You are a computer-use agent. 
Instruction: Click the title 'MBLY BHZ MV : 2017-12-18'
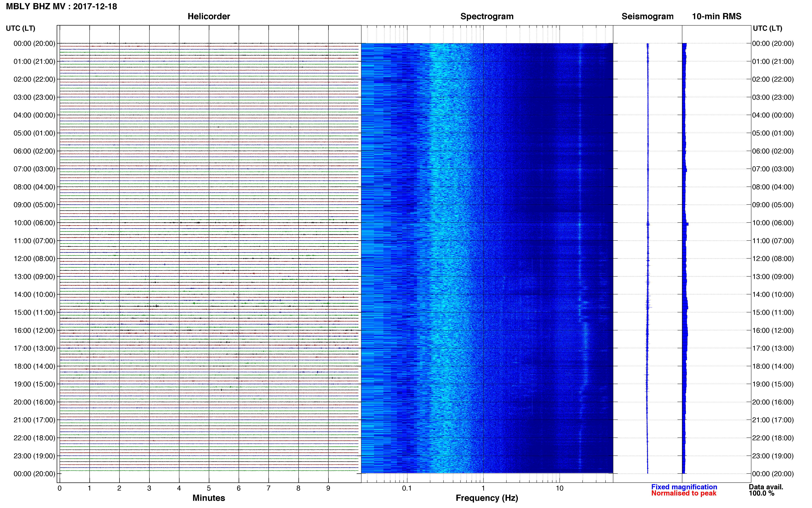[x=61, y=6]
